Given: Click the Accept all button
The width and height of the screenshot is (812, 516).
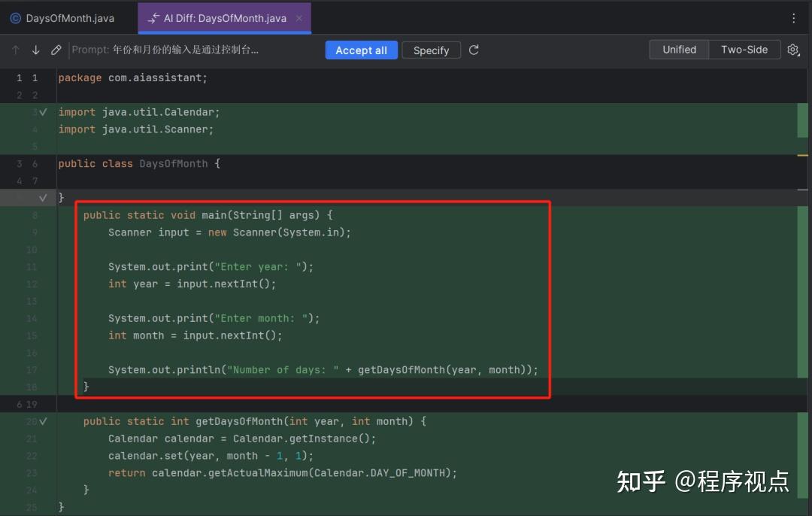Looking at the screenshot, I should pos(361,50).
